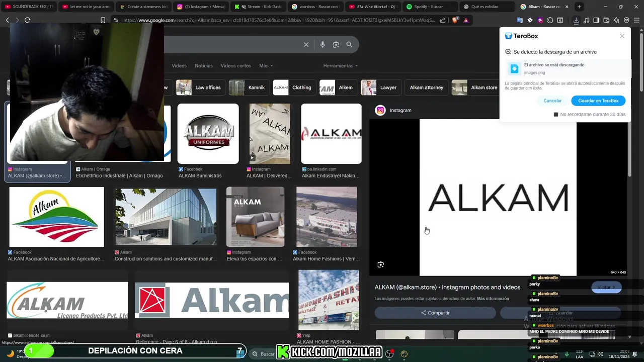Screen dimensions: 644x362
Task: Switch to the Videos cortos tab
Action: coord(236,66)
